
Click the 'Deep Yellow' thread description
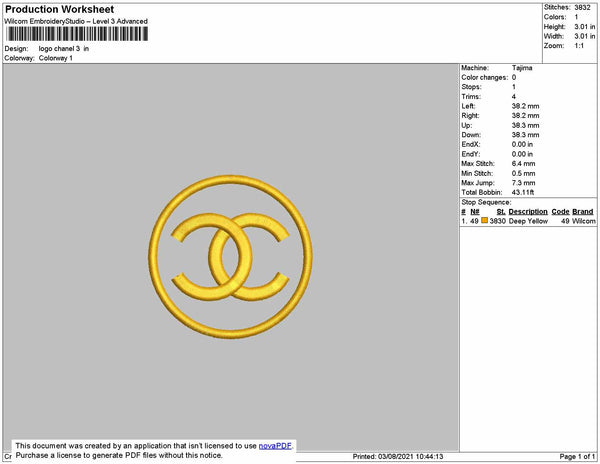point(528,221)
